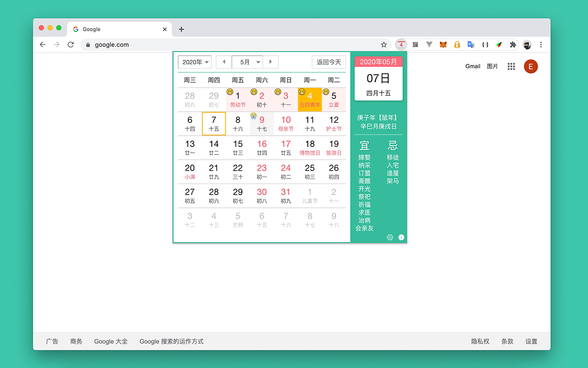
Task: Open the Google Translate extension
Action: point(471,45)
